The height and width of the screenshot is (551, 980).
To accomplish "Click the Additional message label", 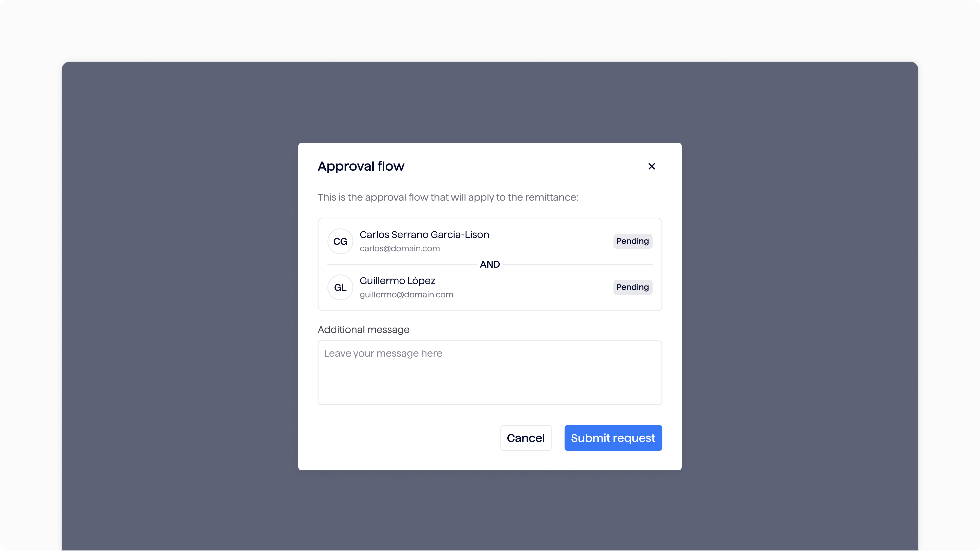I will [363, 329].
